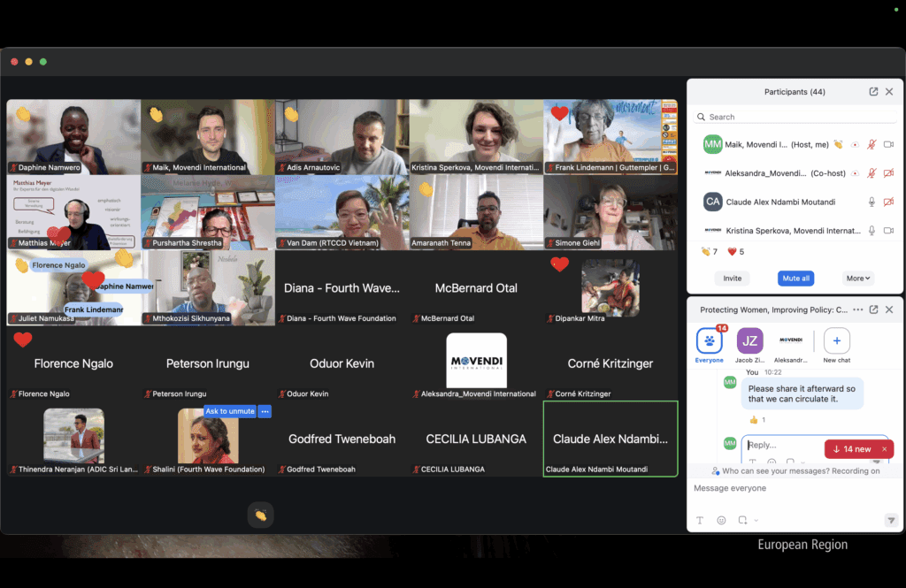
Task: Open the emoji picker in message composer
Action: click(x=721, y=521)
